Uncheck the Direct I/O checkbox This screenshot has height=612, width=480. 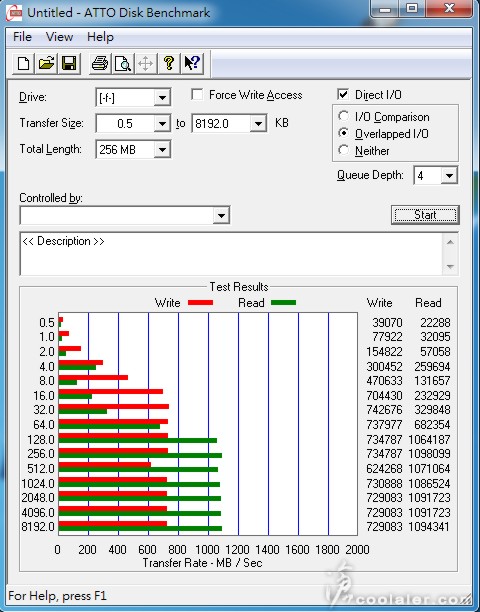click(343, 94)
